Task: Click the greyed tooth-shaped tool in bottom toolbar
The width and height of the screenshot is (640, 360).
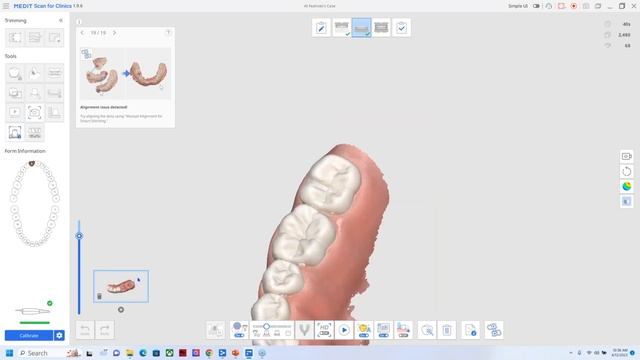Action: pyautogui.click(x=304, y=330)
